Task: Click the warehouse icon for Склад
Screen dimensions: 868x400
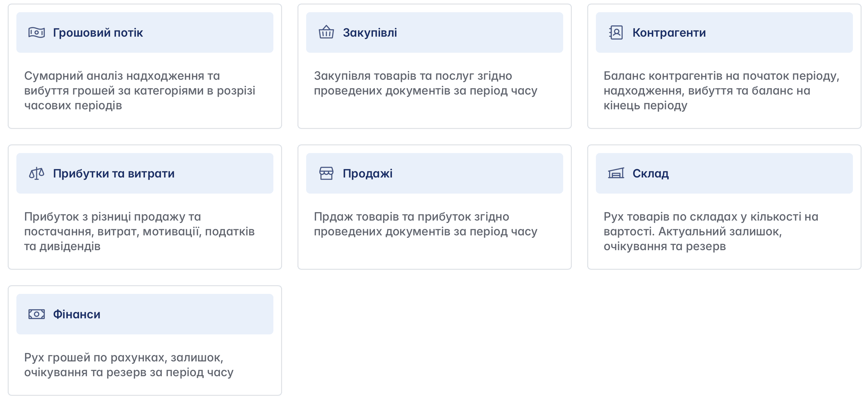Action: point(616,173)
